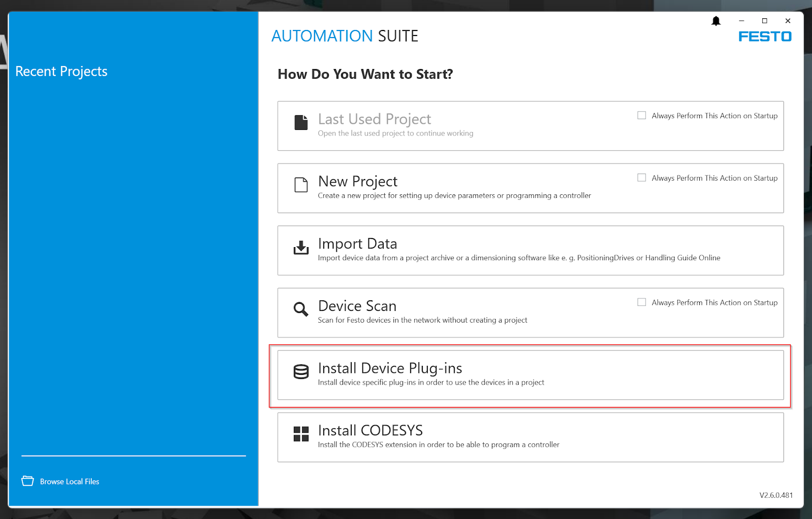Click 'Scan for Festo devices' description text

[422, 320]
